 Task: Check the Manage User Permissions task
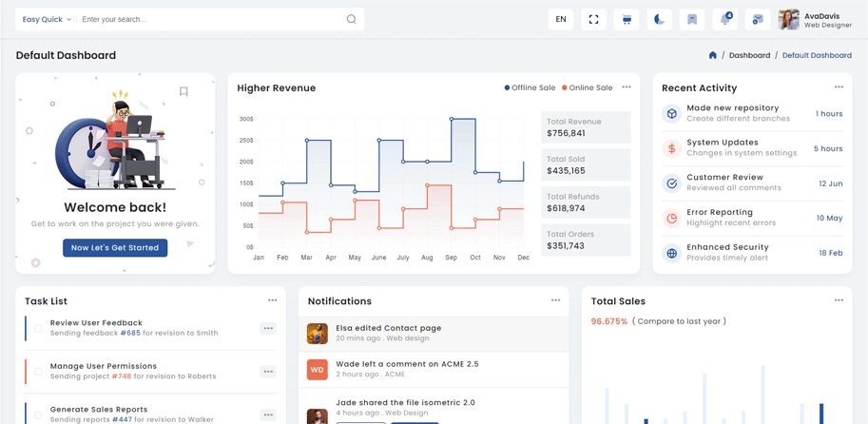(x=39, y=371)
